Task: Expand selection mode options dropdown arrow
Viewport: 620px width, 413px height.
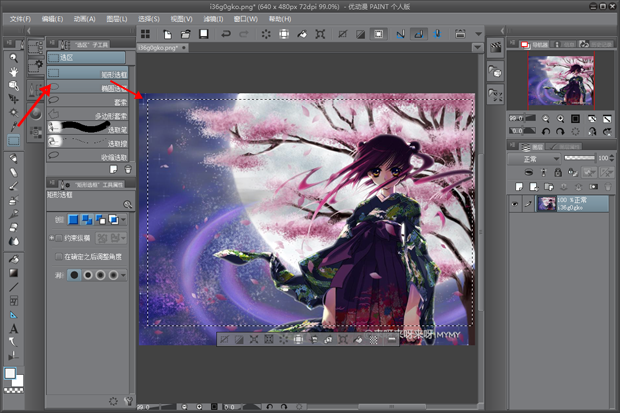Action: pos(124,220)
